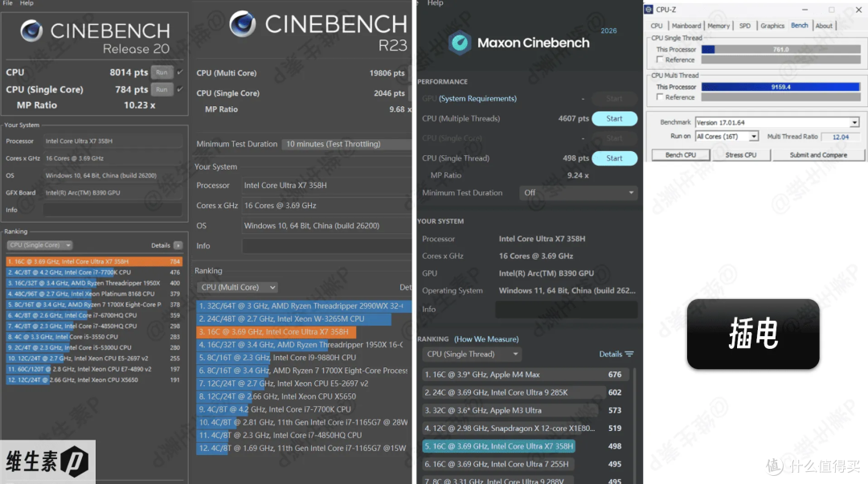The image size is (868, 484).
Task: Select Core Ultra X7 358H row in R20 ranking
Action: tap(94, 261)
